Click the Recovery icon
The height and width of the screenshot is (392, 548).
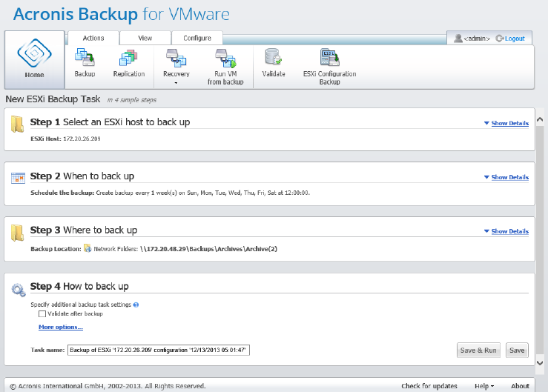point(176,63)
